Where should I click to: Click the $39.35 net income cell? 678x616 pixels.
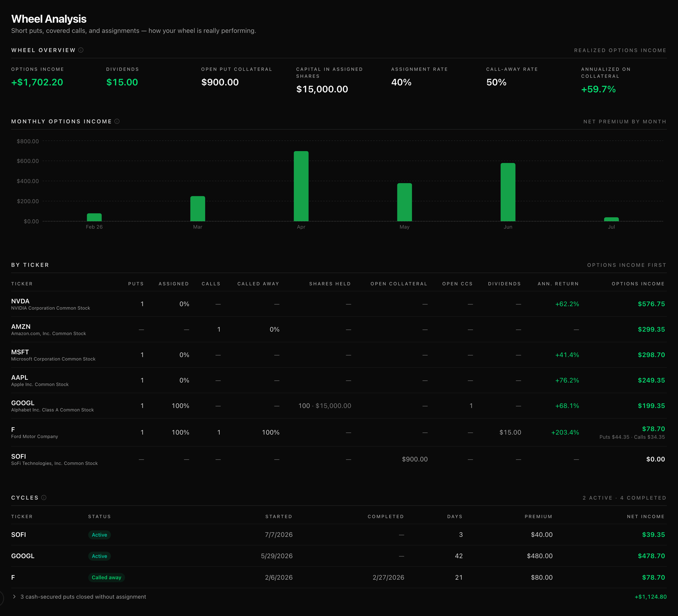pos(653,535)
